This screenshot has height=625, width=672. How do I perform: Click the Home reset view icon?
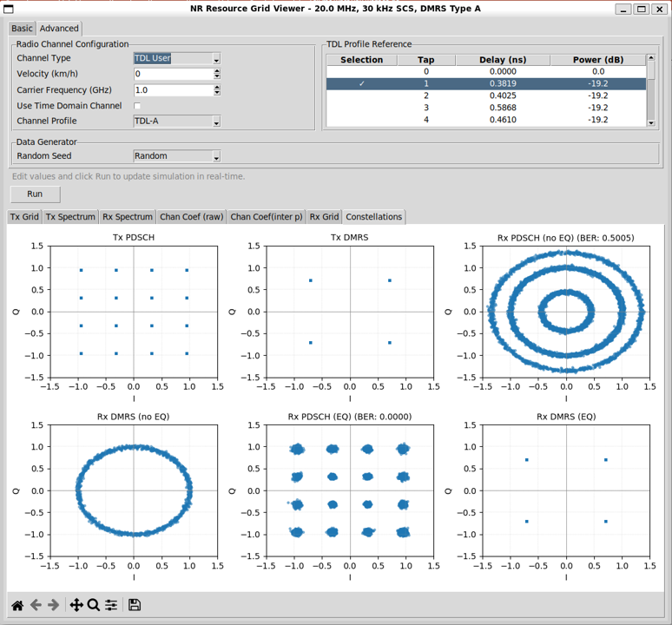click(x=17, y=605)
